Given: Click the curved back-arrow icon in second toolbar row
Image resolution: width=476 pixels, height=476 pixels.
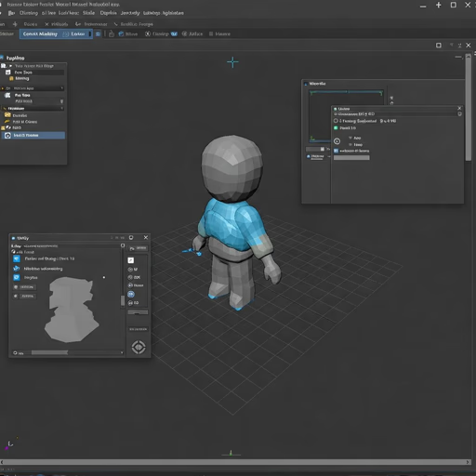Looking at the screenshot, I should [78, 24].
